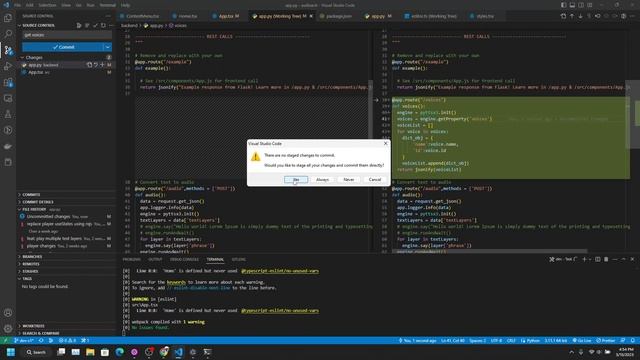Viewport: 640px width, 360px height.
Task: Toggle primary sidebar layout icon
Action: point(564,5)
